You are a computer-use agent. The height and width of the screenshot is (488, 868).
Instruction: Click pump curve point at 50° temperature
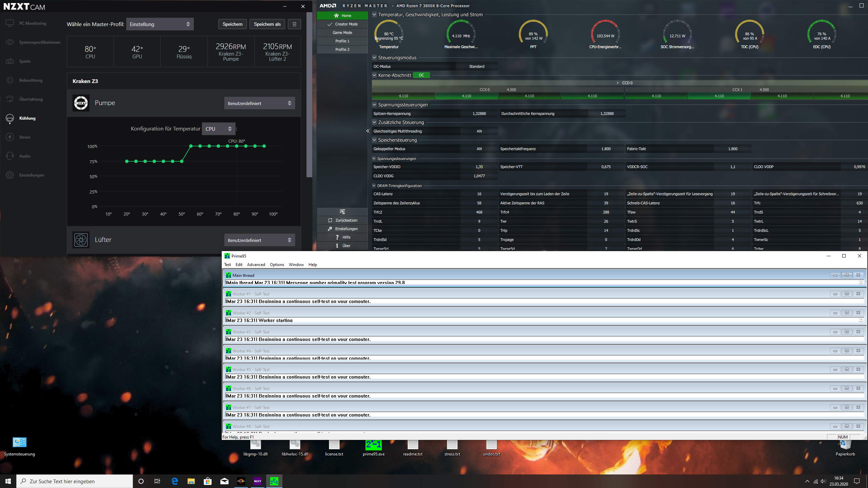pos(182,161)
